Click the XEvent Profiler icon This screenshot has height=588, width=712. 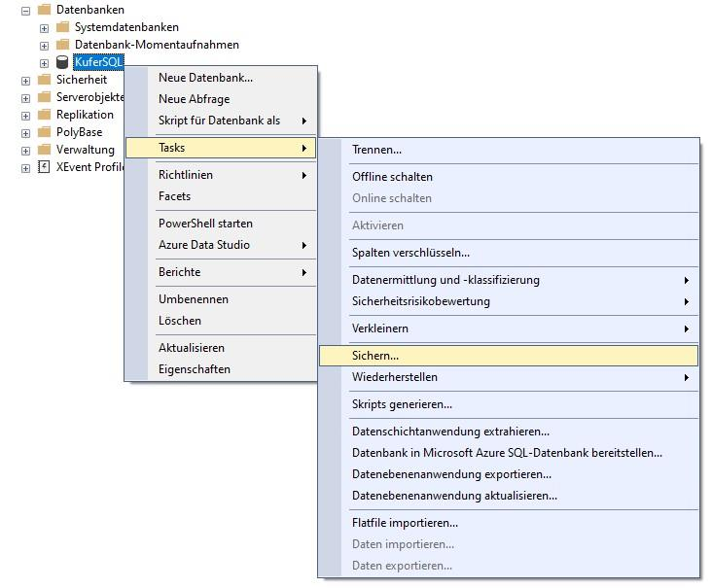pyautogui.click(x=44, y=167)
